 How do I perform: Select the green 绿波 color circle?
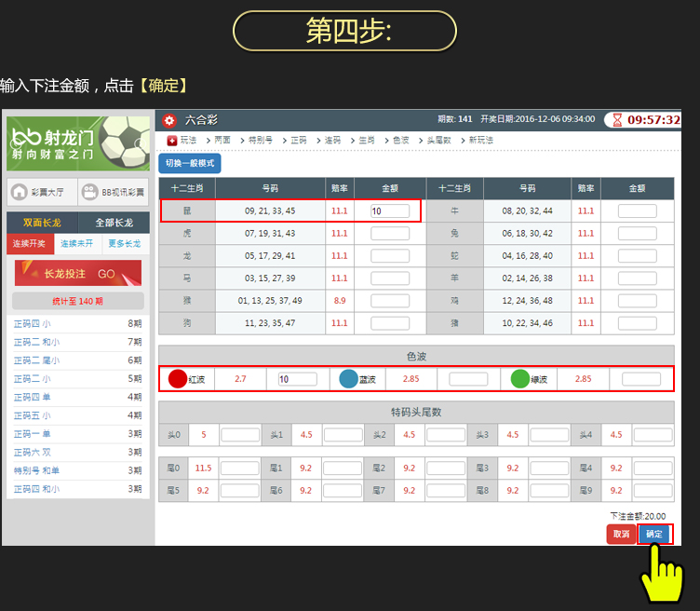tap(520, 379)
